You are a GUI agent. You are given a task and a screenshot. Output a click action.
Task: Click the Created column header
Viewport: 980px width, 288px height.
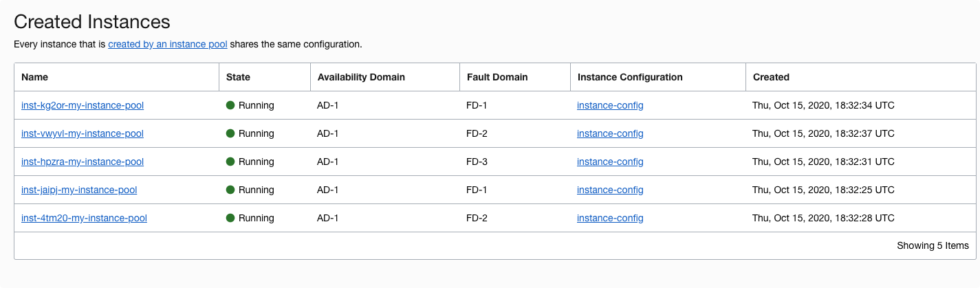(x=771, y=77)
